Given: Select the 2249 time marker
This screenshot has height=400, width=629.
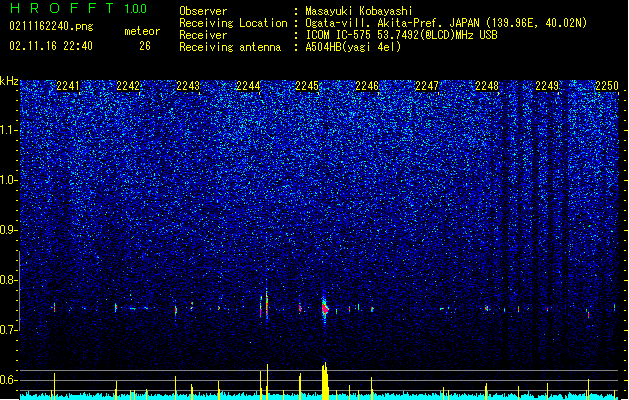Looking at the screenshot, I should coord(547,86).
